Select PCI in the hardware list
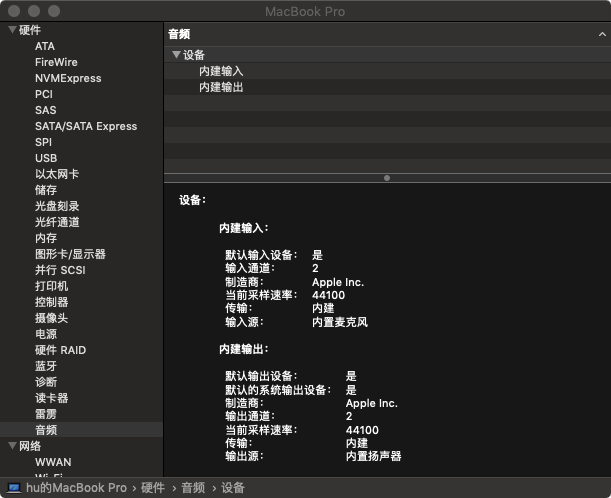The height and width of the screenshot is (498, 611). click(44, 94)
